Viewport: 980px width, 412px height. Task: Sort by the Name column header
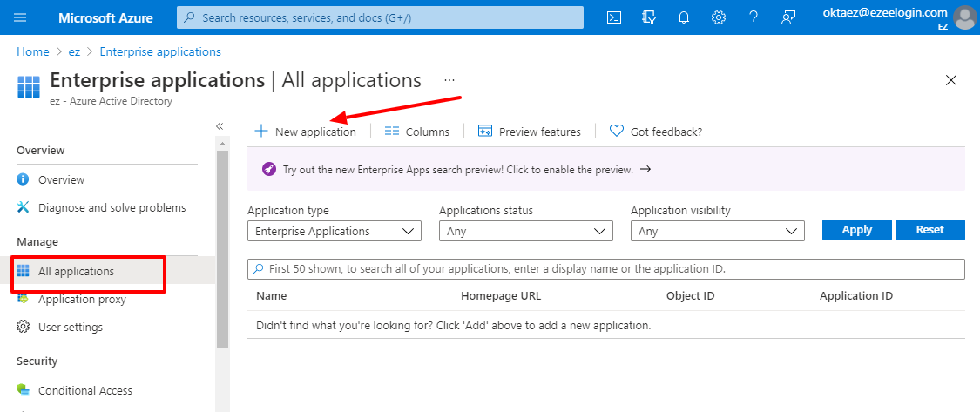271,295
